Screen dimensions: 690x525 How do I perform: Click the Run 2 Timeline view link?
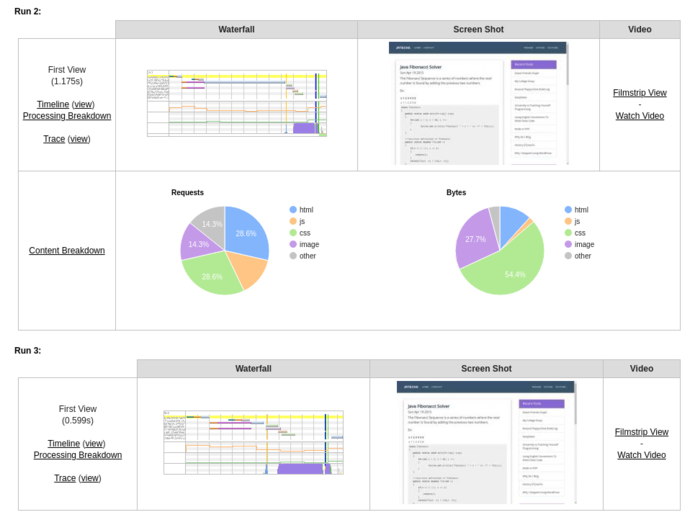click(x=84, y=104)
